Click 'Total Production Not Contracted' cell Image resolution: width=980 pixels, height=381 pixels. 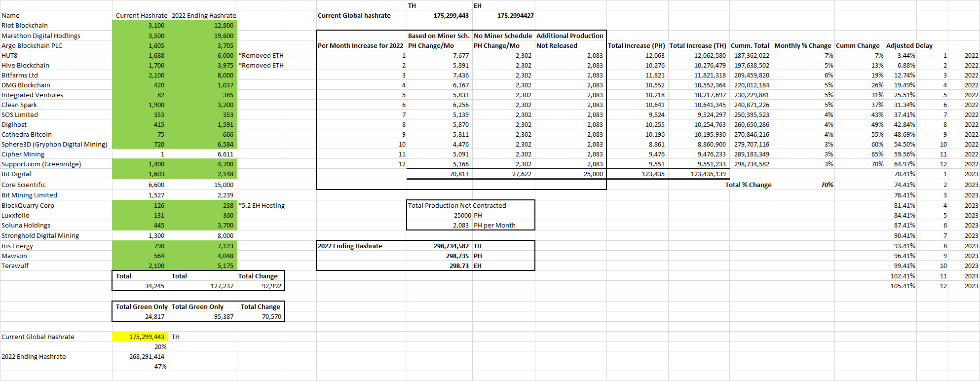[x=457, y=205]
